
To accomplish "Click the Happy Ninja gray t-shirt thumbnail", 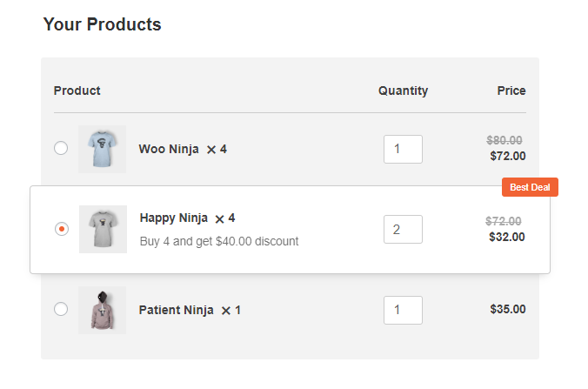I will click(103, 229).
